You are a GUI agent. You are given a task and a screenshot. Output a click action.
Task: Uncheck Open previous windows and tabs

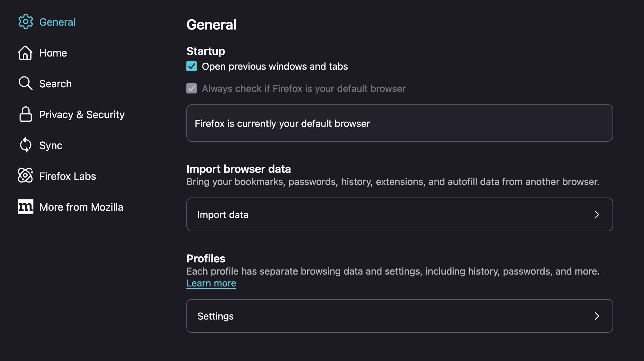tap(192, 66)
